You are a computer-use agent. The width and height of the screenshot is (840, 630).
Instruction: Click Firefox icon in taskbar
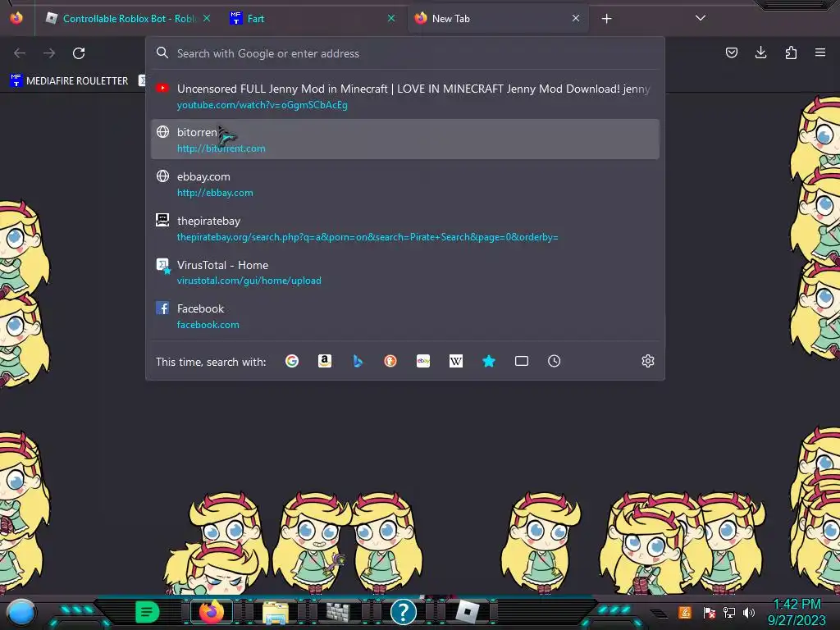point(212,612)
